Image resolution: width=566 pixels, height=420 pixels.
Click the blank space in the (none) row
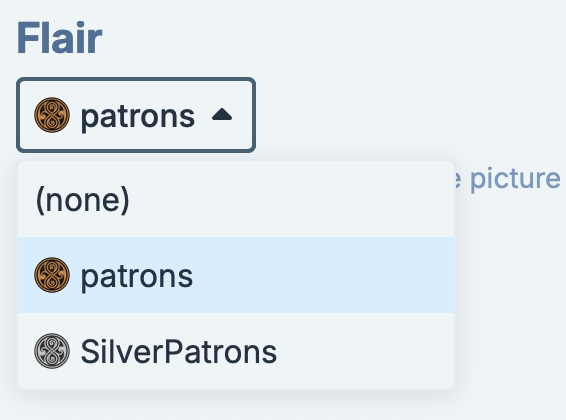[292, 199]
